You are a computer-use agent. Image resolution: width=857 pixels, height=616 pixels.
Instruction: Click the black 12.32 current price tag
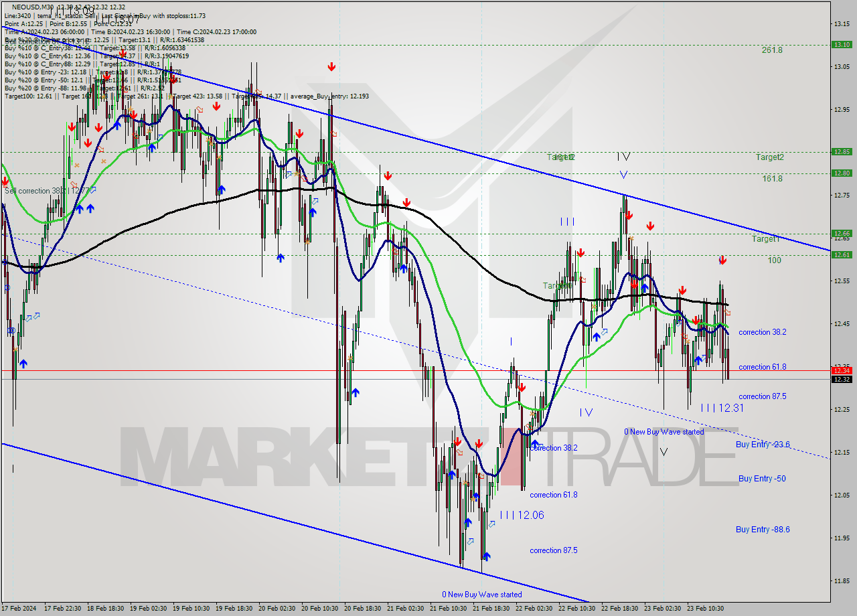(x=841, y=379)
